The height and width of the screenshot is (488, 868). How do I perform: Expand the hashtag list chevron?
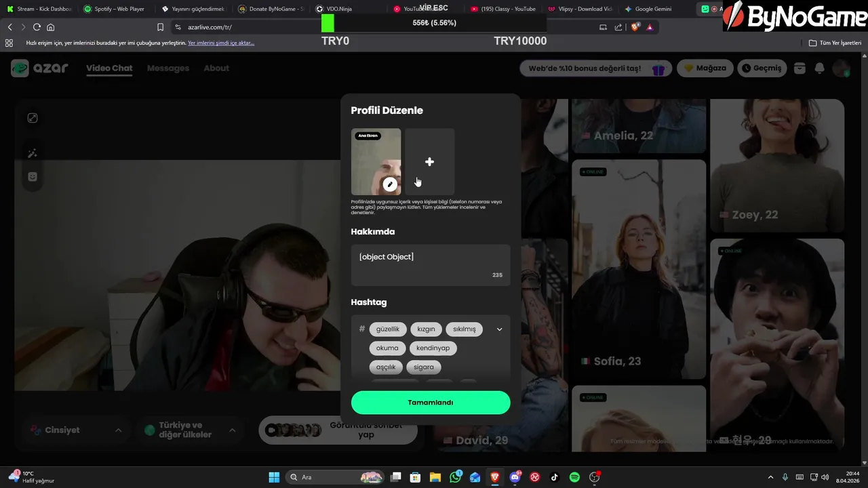click(x=499, y=329)
